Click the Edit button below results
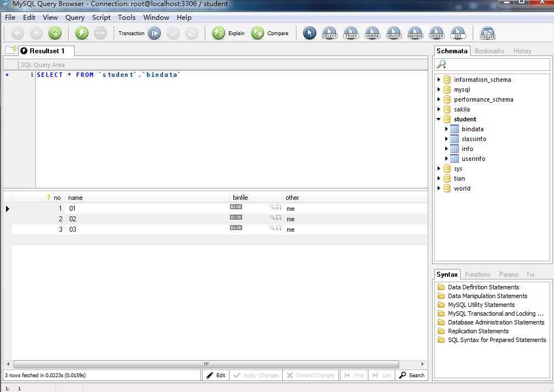The image size is (554, 392). tap(216, 375)
